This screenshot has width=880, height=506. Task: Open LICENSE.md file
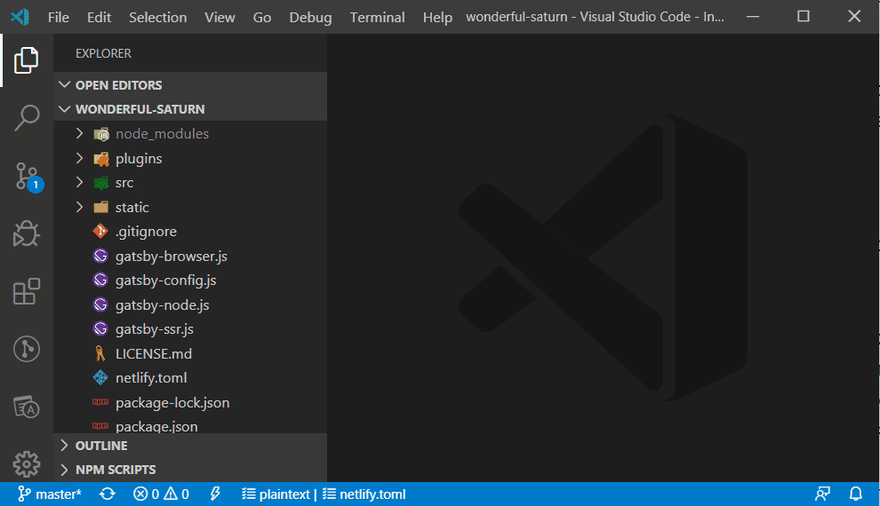(x=153, y=354)
